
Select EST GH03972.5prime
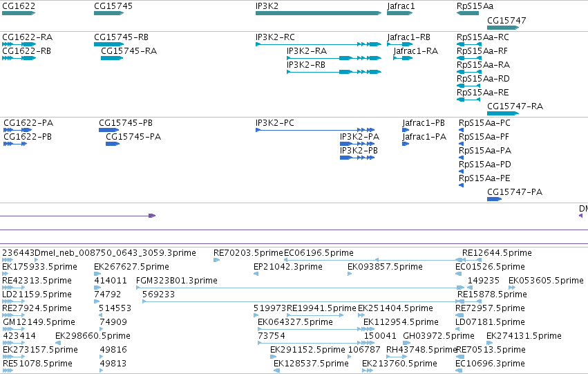(x=439, y=337)
